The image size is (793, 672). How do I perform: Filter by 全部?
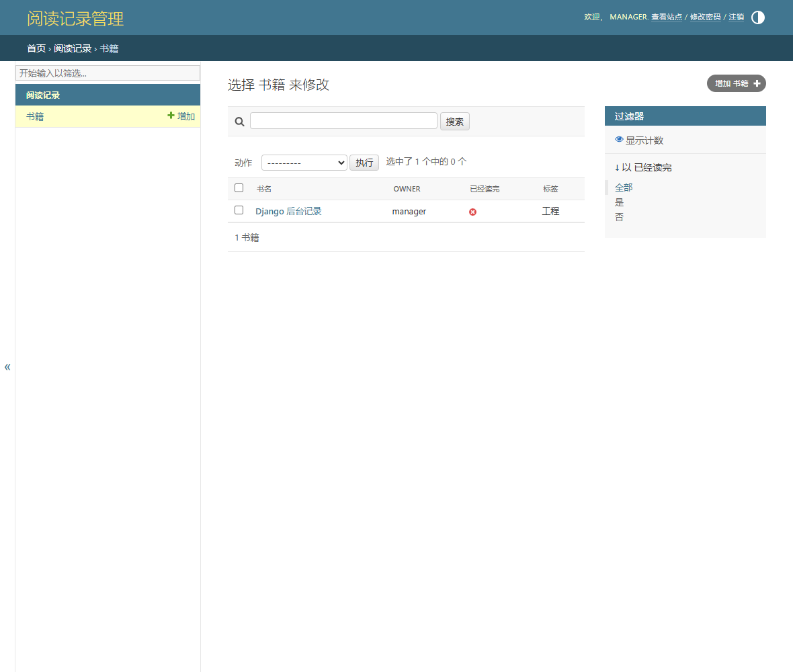click(624, 187)
